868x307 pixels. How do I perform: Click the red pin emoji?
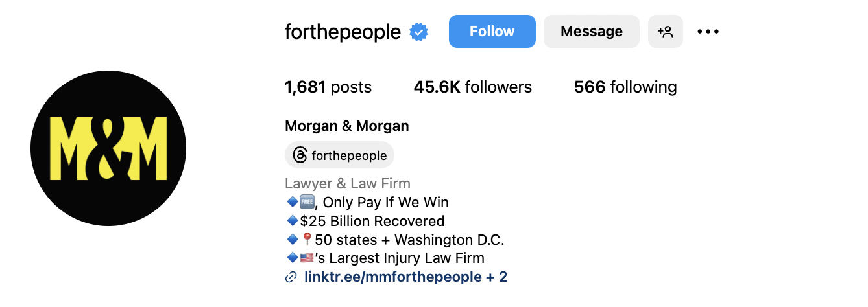pos(307,240)
